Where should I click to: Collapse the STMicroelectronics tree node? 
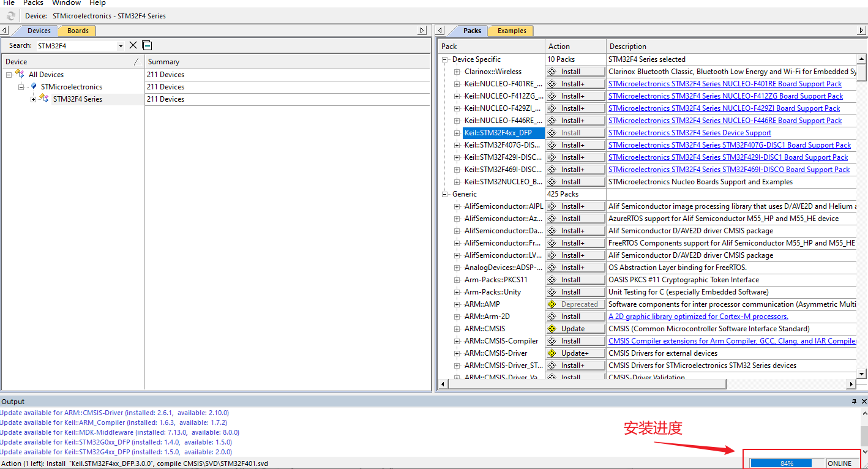click(x=21, y=87)
